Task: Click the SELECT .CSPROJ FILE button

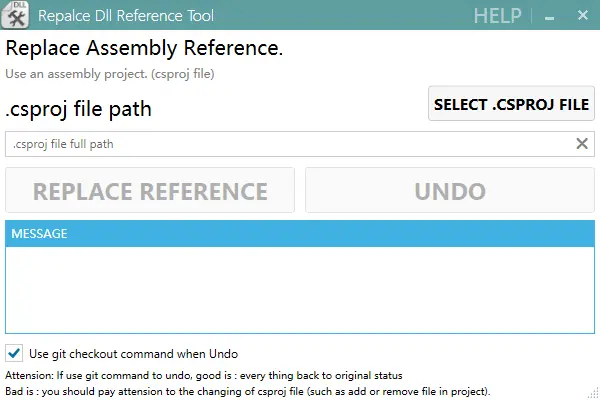Action: pyautogui.click(x=511, y=104)
